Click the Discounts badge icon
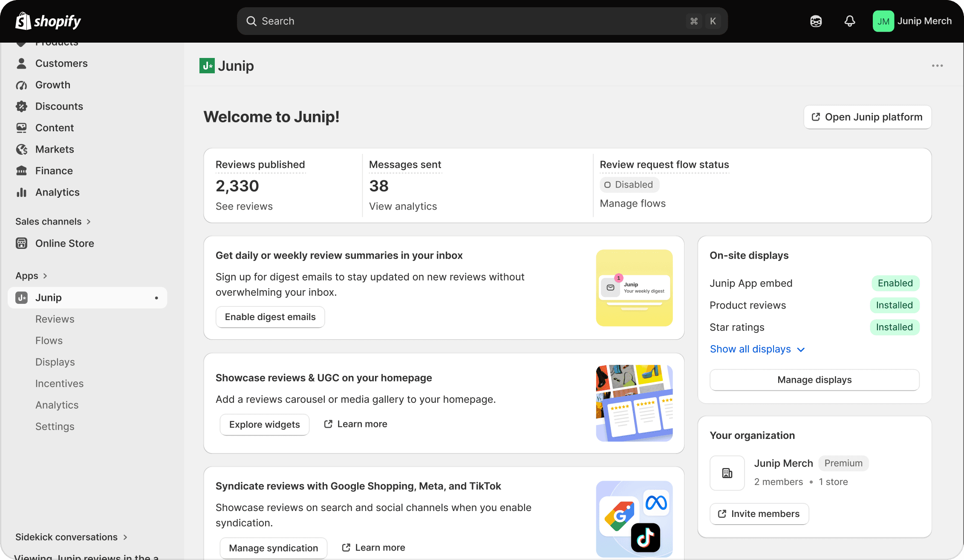Viewport: 964px width, 560px height. pyautogui.click(x=21, y=106)
